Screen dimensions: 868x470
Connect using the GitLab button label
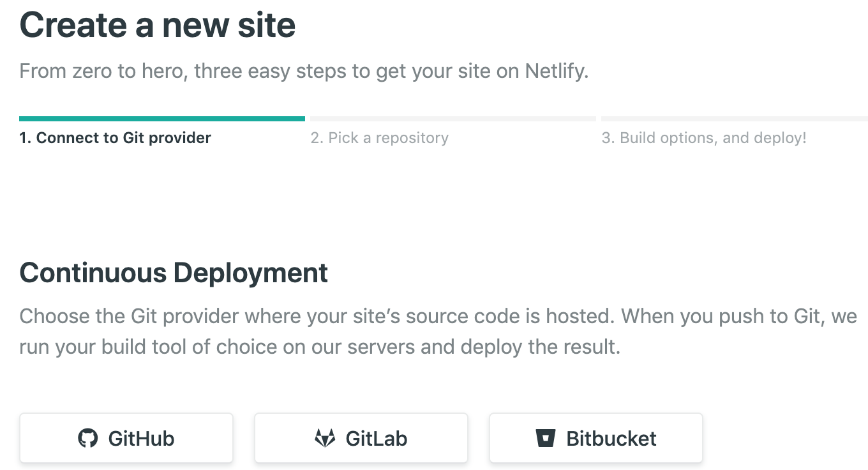376,439
